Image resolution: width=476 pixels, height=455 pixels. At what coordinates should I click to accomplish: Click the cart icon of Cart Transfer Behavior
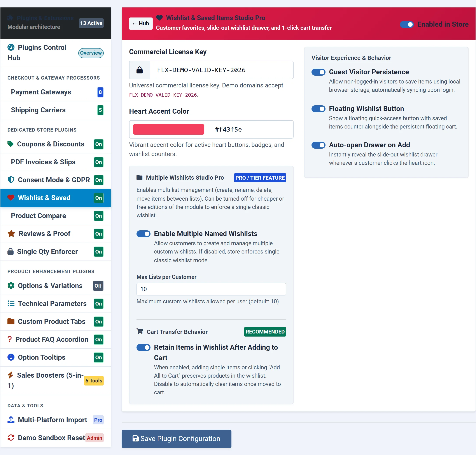[140, 331]
